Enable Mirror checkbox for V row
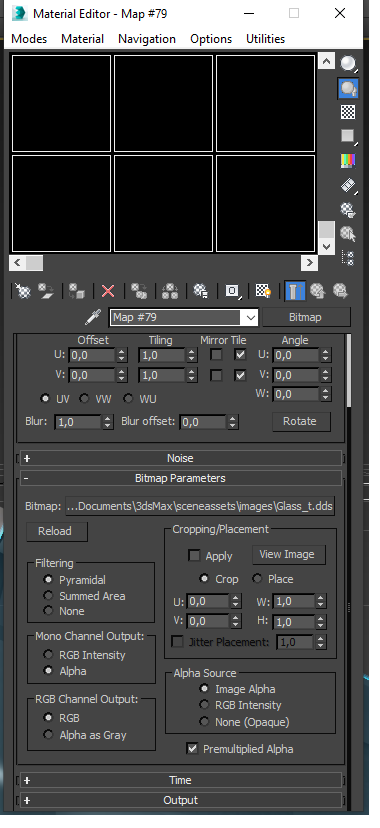Viewport: 380px width, 828px height. [x=216, y=375]
